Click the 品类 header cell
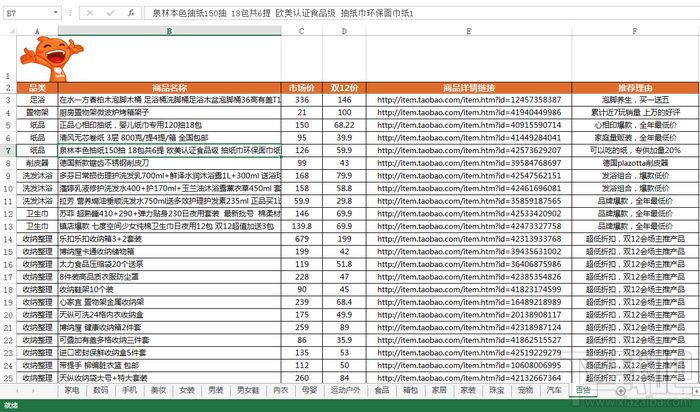 (x=37, y=87)
